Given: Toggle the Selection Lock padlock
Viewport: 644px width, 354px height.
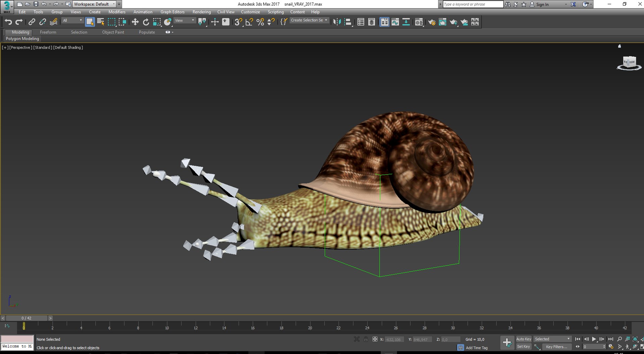Looking at the screenshot, I should coord(366,339).
